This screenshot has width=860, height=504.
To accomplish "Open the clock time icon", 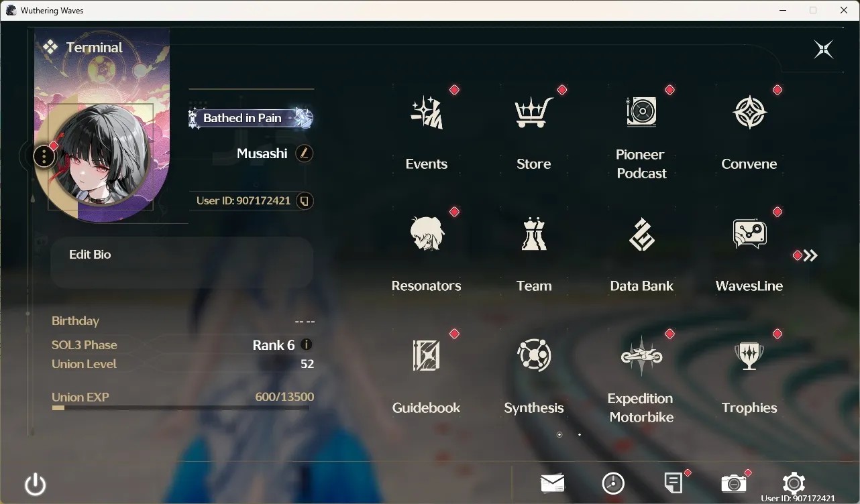I will [613, 483].
